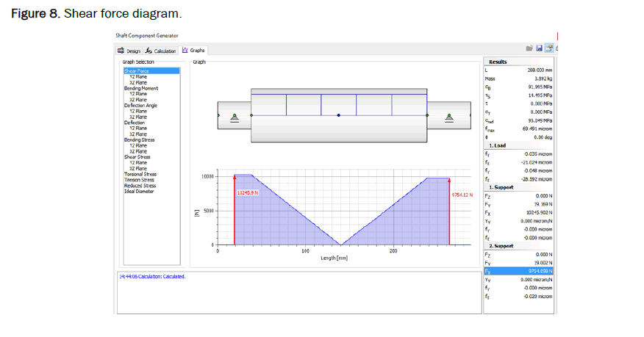
Task: Click the red 9754.12 N force arrow
Action: 449,211
